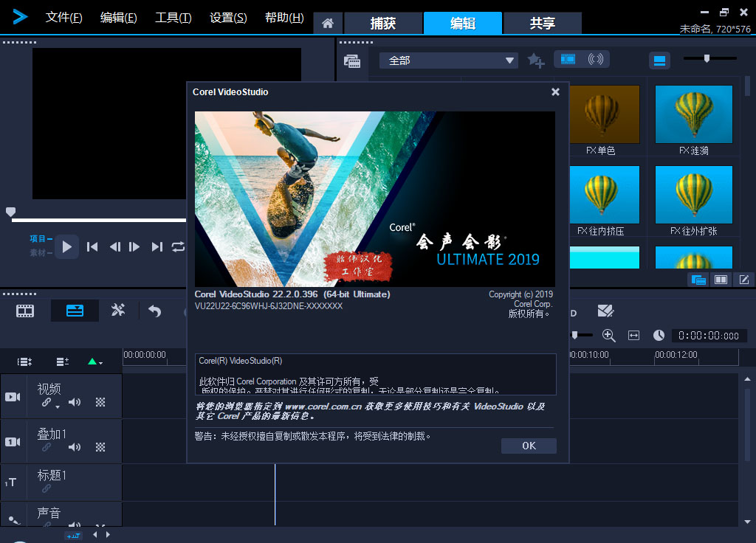This screenshot has width=756, height=543.
Task: Click the split panel view icon
Action: click(x=721, y=280)
